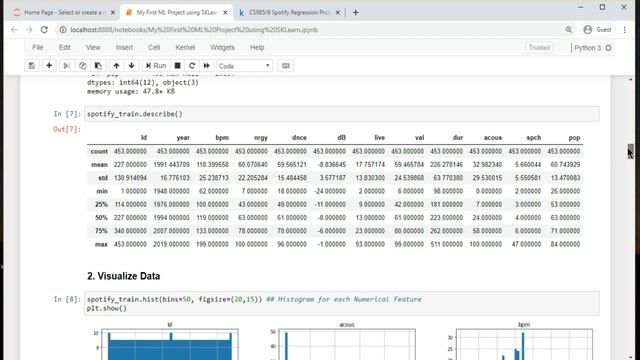Go forward in browser history
Screen dimensions: 640x360
(x=29, y=30)
